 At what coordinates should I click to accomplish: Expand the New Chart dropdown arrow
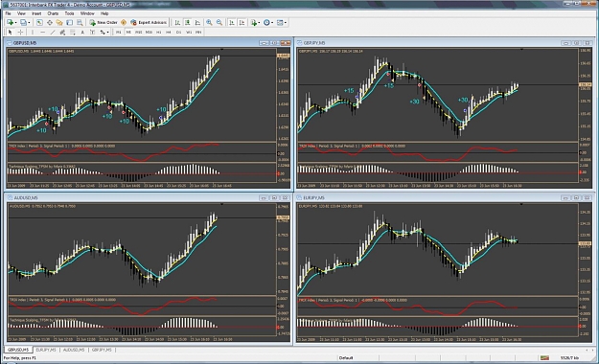[15, 23]
